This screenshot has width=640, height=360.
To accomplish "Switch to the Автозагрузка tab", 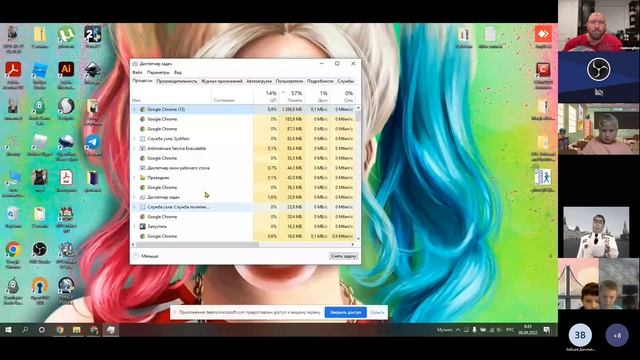I will (259, 81).
